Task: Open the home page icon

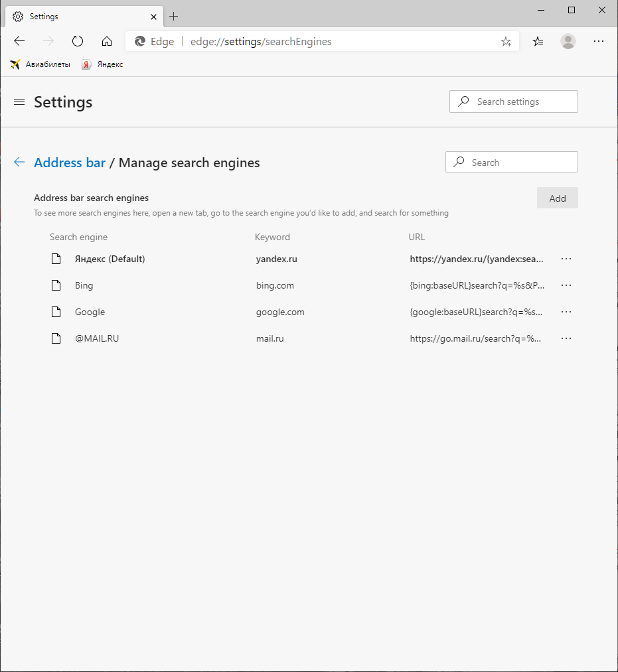Action: (107, 41)
